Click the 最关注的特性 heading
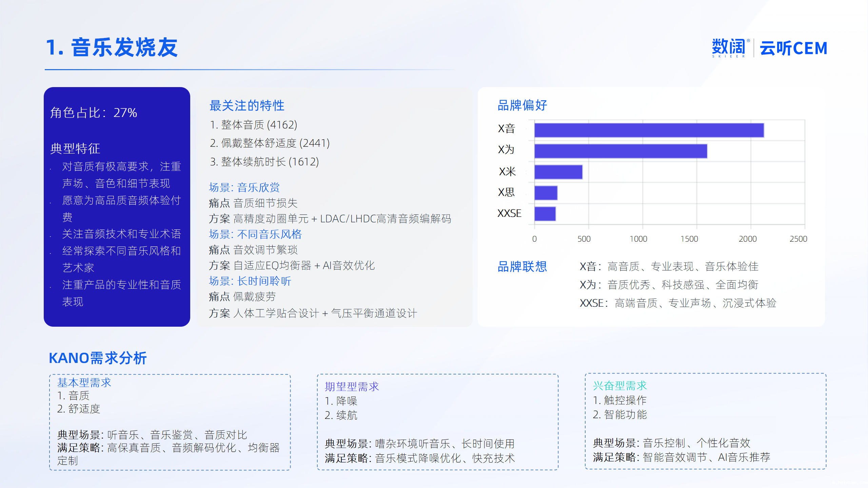Screen dimensions: 868x488 click(246, 105)
